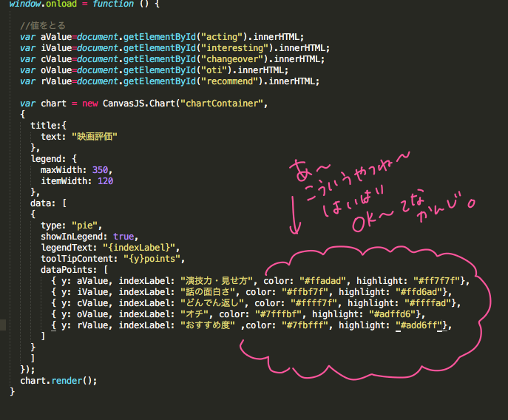Click the showInLegend property key

pos(72,237)
